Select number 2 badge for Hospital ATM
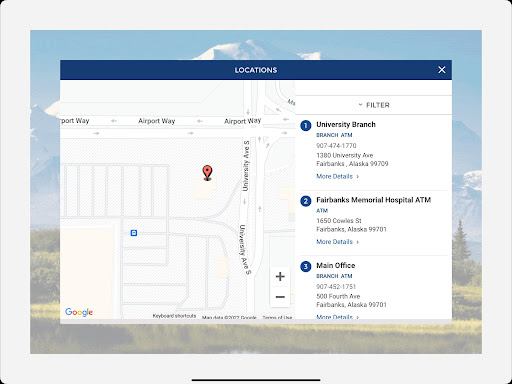The width and height of the screenshot is (512, 384). 306,201
